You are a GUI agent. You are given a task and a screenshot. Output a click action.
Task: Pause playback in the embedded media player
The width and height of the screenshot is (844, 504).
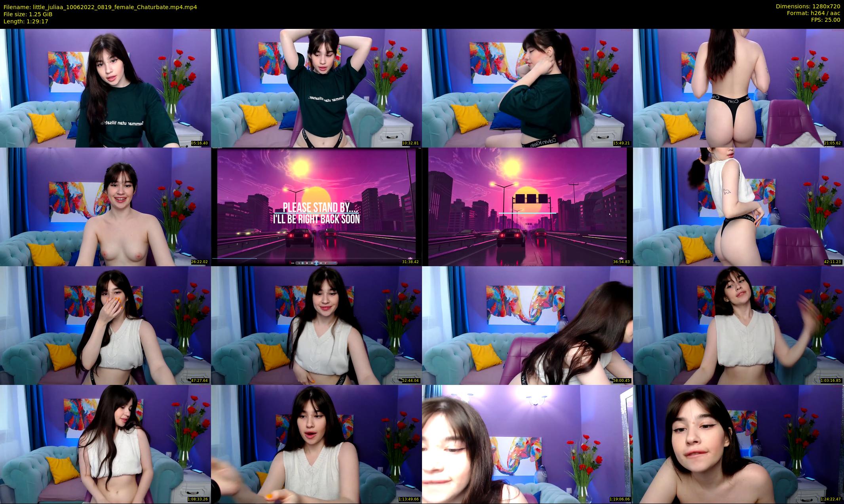316,263
